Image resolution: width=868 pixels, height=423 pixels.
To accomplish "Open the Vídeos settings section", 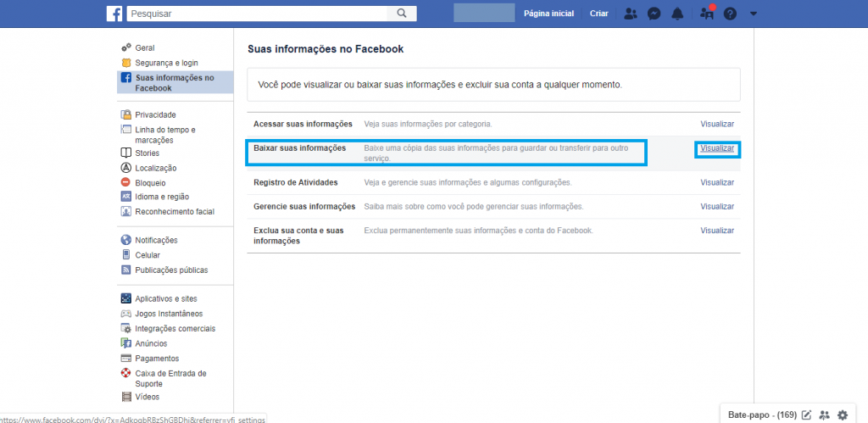I will click(x=147, y=397).
